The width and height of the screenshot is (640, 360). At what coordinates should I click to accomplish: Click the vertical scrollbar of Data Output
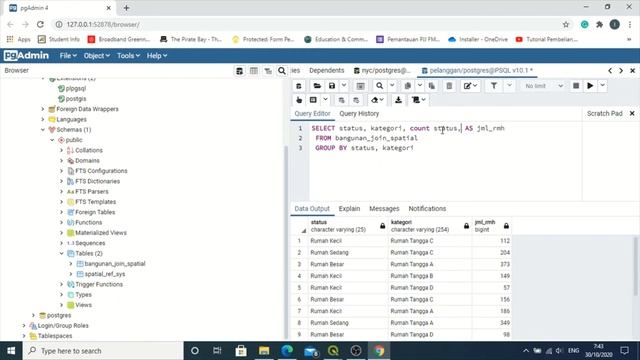pos(635,265)
